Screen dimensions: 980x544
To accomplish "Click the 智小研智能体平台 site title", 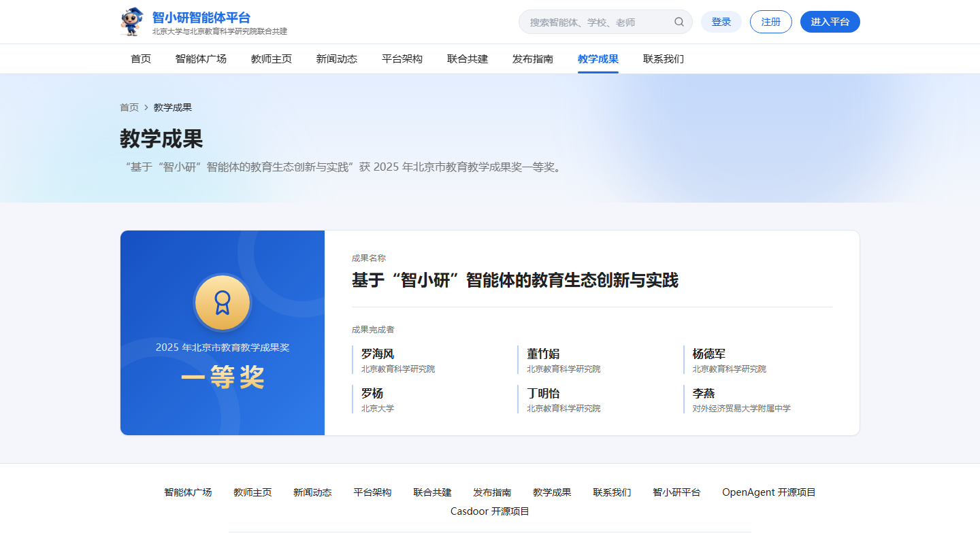I will pos(201,18).
